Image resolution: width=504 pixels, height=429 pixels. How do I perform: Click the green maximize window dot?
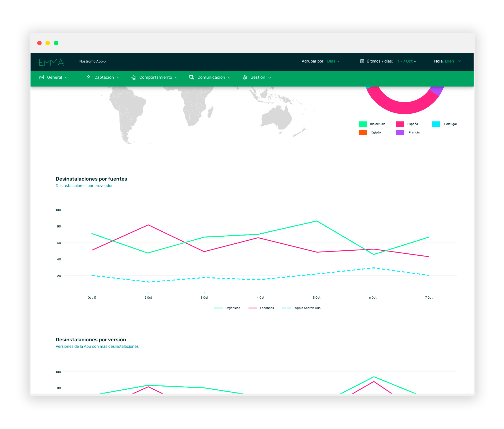[56, 43]
